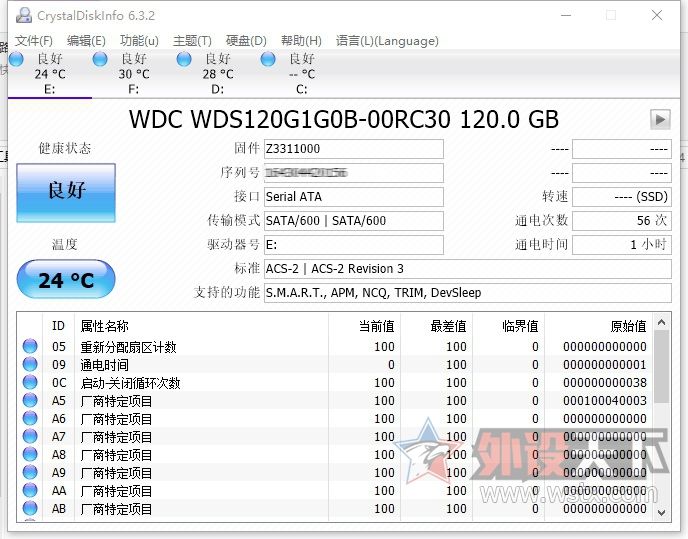688x539 pixels.
Task: Go to next disk with the arrow button
Action: click(x=660, y=119)
